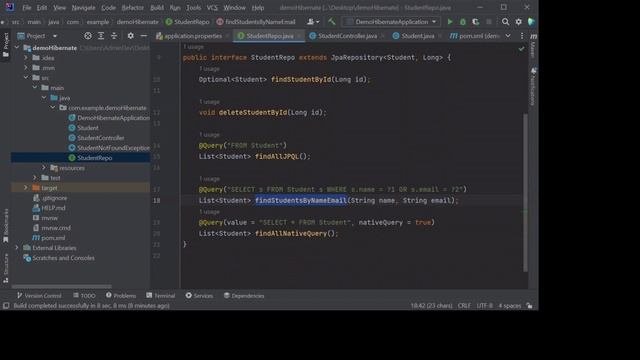Open the Dependencies tool window
Viewport: 640px width, 360px height.
(x=244, y=296)
